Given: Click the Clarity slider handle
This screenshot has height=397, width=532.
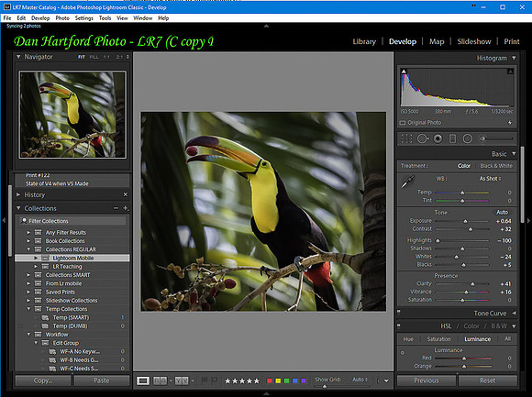Looking at the screenshot, I should (472, 284).
